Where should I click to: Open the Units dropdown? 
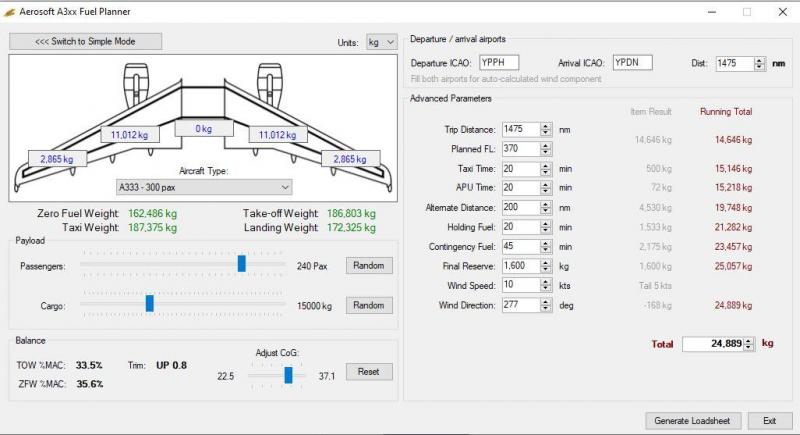[382, 42]
